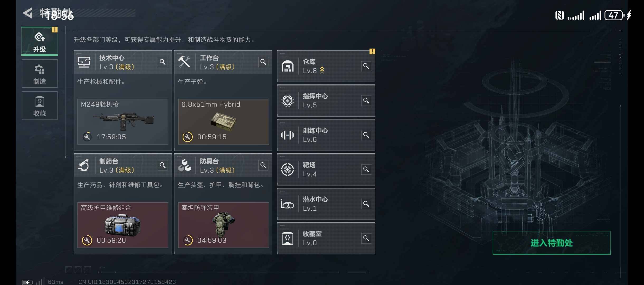The image size is (644, 285).
Task: Open the magnifier on 技术中心 panel
Action: point(163,62)
